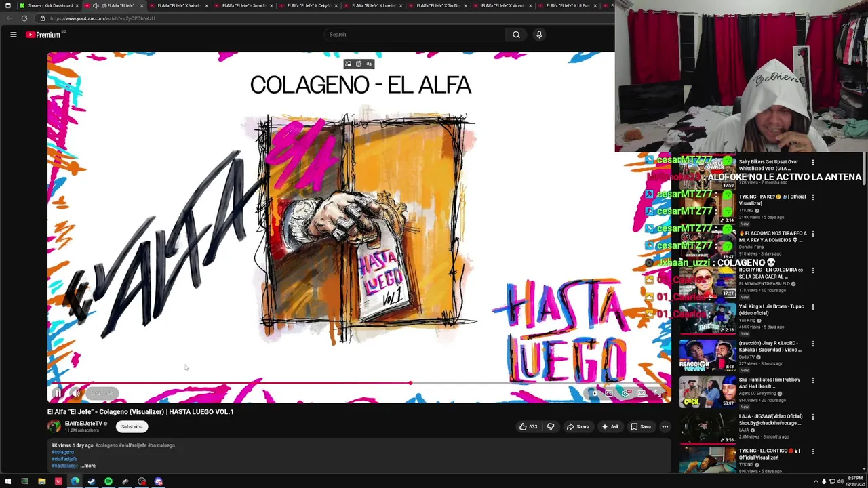The height and width of the screenshot is (488, 868).
Task: Pause the Colageno video
Action: pos(58,393)
